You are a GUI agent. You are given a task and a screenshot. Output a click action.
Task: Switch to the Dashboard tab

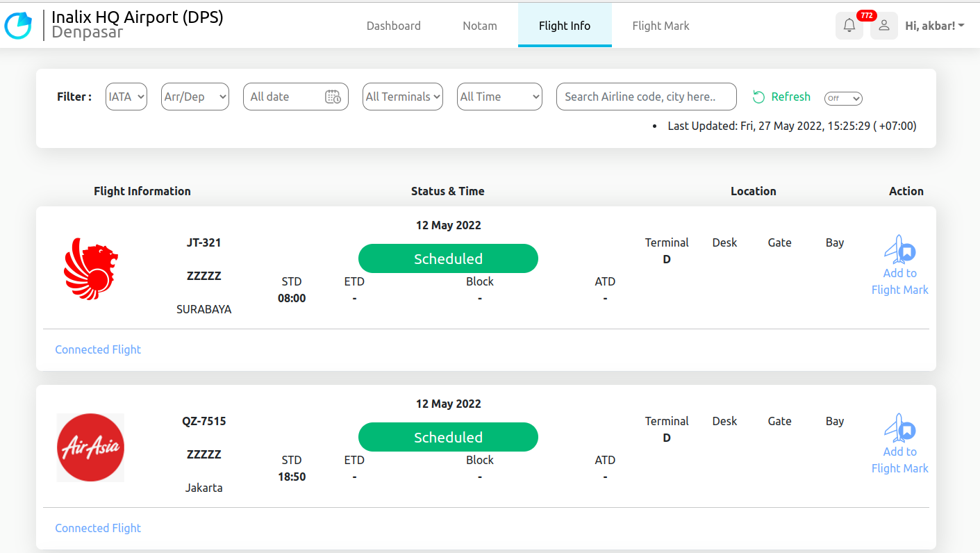pos(393,25)
